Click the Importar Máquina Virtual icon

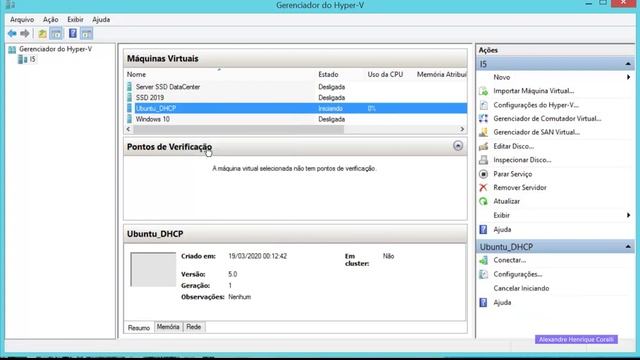point(484,91)
